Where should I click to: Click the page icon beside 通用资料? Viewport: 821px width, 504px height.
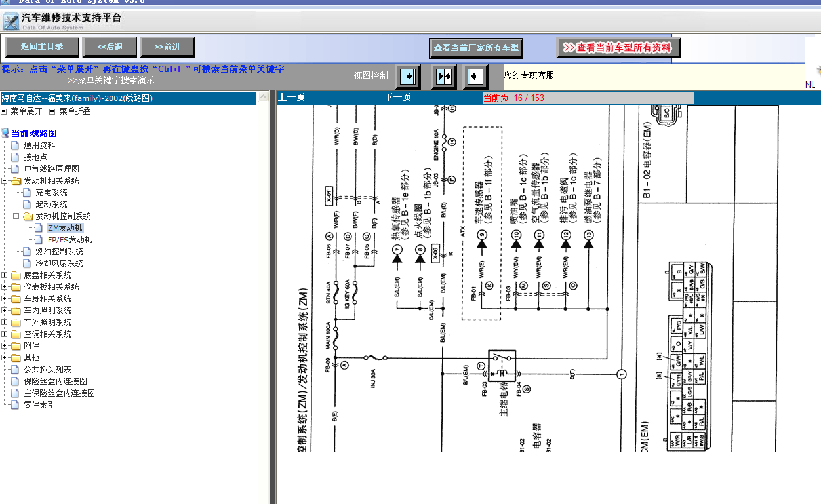(x=16, y=145)
